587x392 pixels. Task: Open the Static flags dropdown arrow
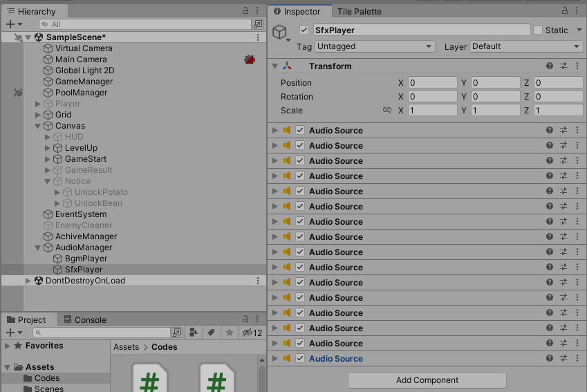579,30
